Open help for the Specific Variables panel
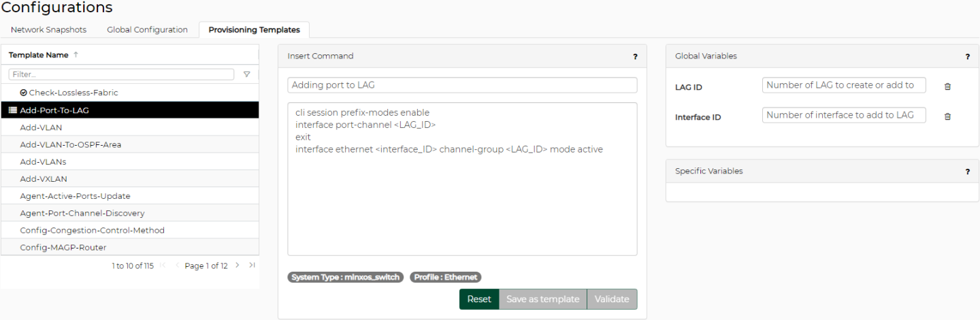 (x=967, y=172)
